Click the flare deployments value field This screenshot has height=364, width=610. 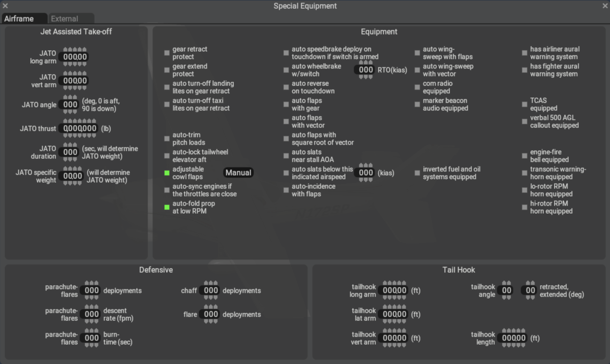coord(210,315)
